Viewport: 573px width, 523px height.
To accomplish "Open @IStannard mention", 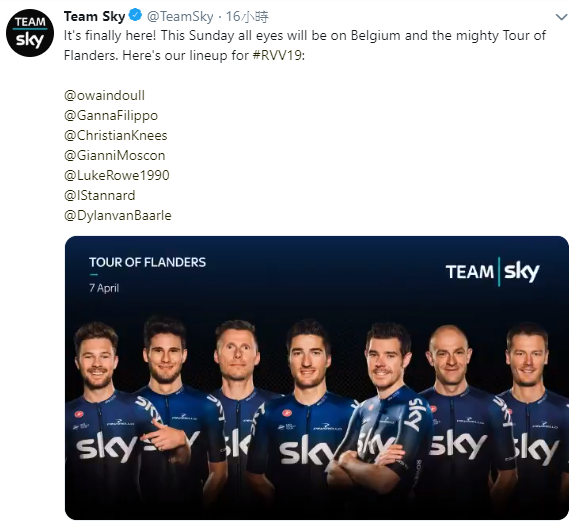I will (99, 195).
